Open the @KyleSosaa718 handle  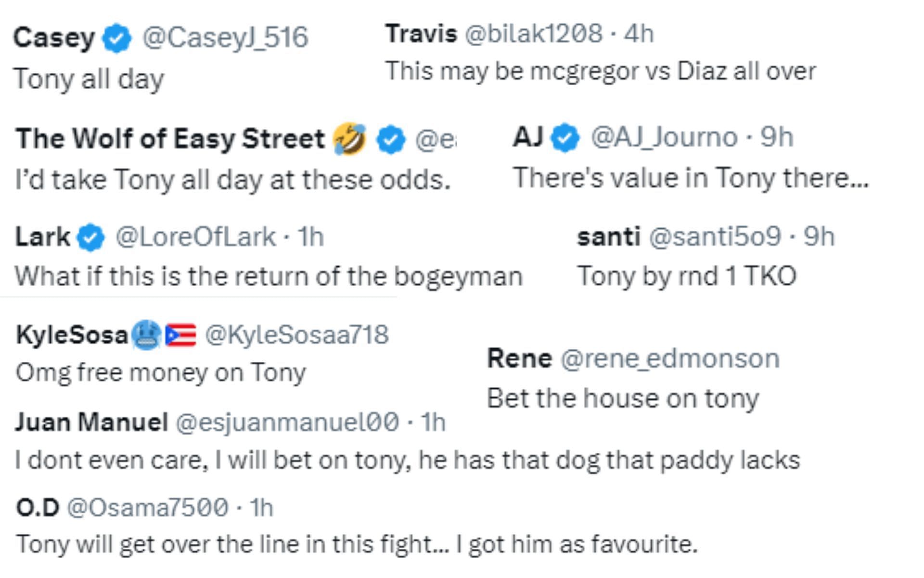pos(297,335)
